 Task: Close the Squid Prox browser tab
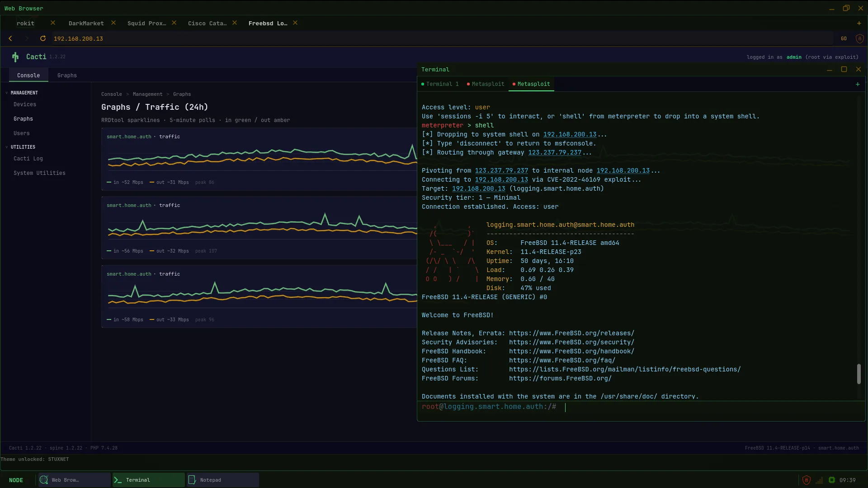[174, 23]
